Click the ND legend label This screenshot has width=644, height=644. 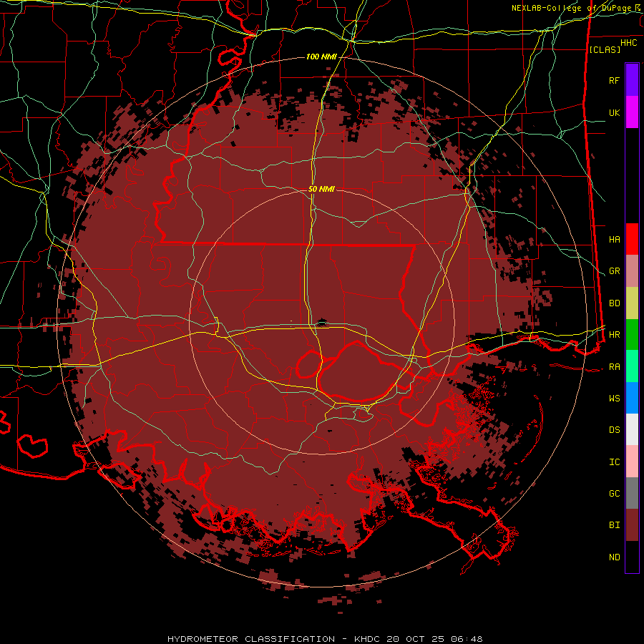tap(614, 557)
